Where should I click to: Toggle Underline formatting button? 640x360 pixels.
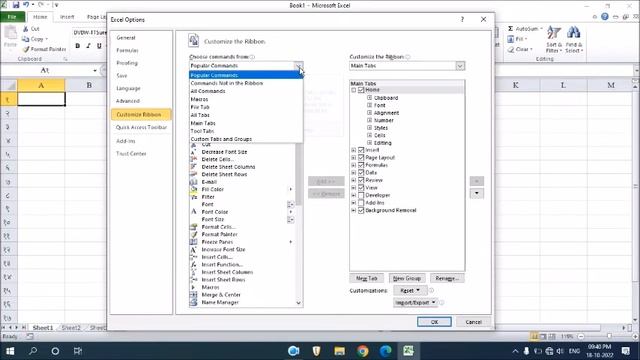tap(99, 46)
